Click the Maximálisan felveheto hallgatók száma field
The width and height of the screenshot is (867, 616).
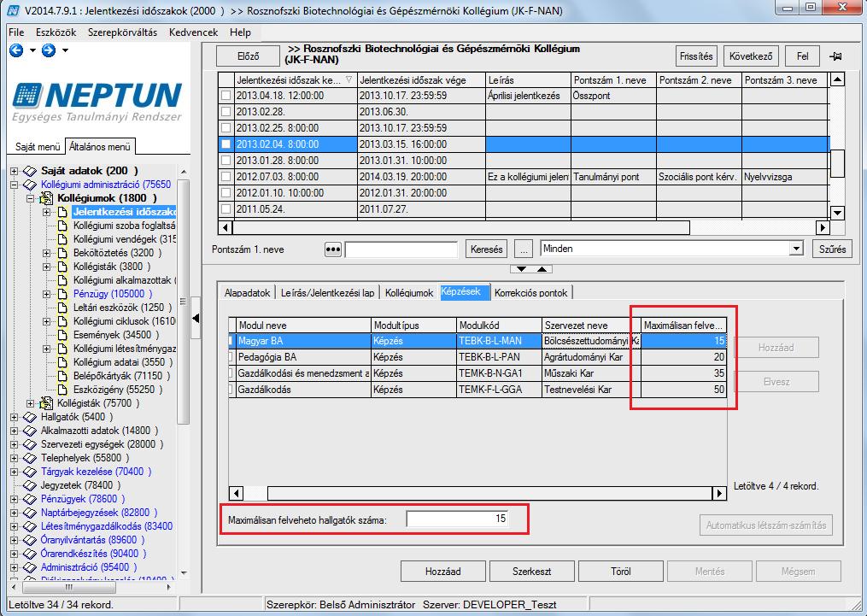(459, 519)
